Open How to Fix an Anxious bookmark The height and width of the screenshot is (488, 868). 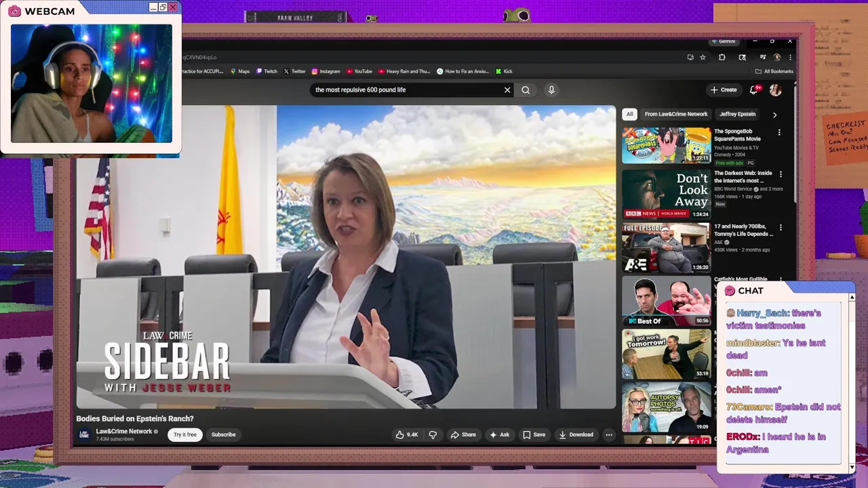pyautogui.click(x=462, y=71)
